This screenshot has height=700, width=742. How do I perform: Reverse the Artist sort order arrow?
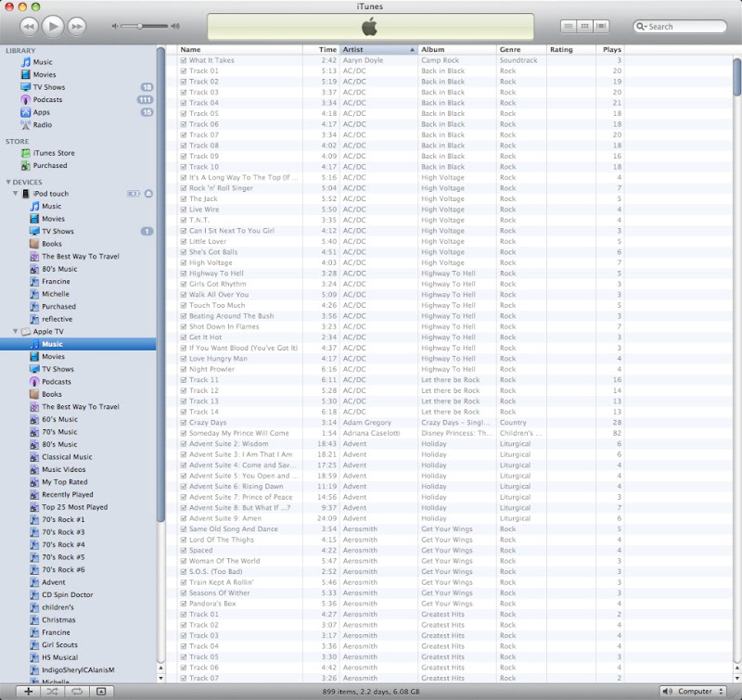412,50
